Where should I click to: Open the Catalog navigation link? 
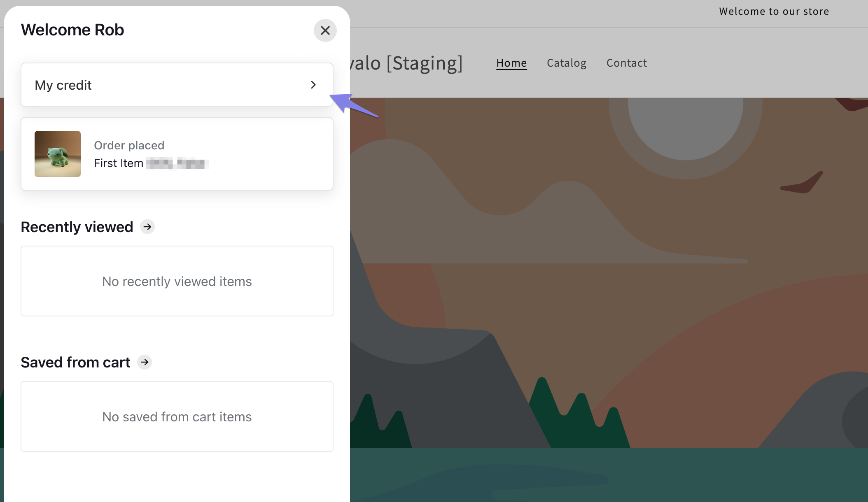[567, 63]
